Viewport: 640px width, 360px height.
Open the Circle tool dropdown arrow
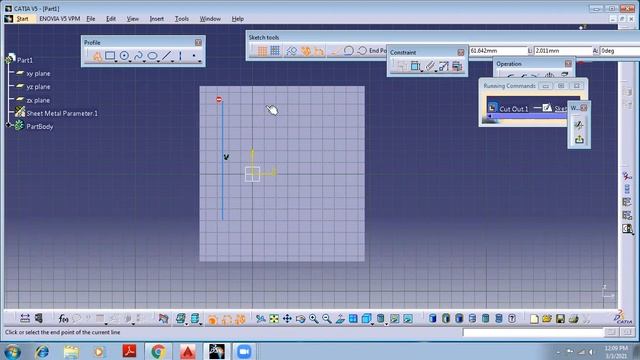(130, 61)
